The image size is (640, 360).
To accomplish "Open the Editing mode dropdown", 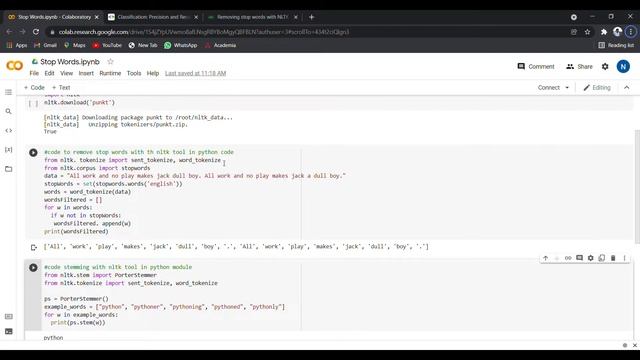I will (597, 88).
